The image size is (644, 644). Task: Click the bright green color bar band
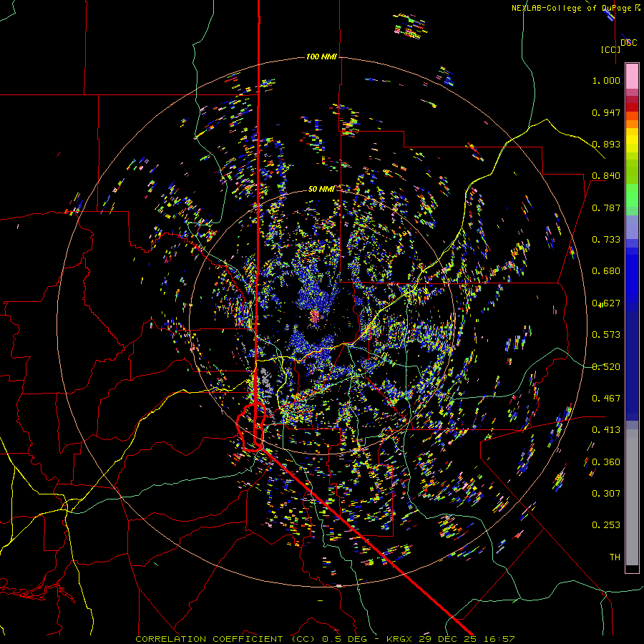(x=632, y=195)
